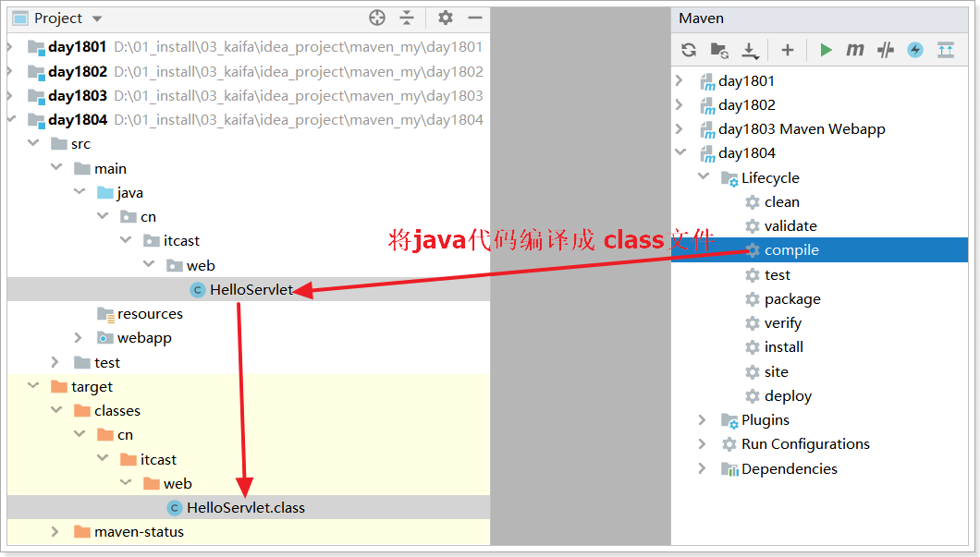This screenshot has width=980, height=557.
Task: Click Show Dependencies diagram icon
Action: (x=946, y=50)
